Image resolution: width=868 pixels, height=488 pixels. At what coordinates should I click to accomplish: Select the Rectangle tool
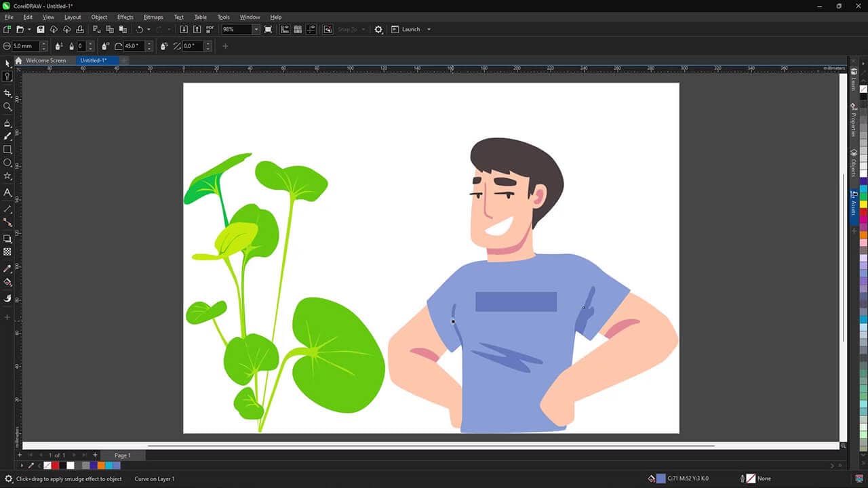7,150
